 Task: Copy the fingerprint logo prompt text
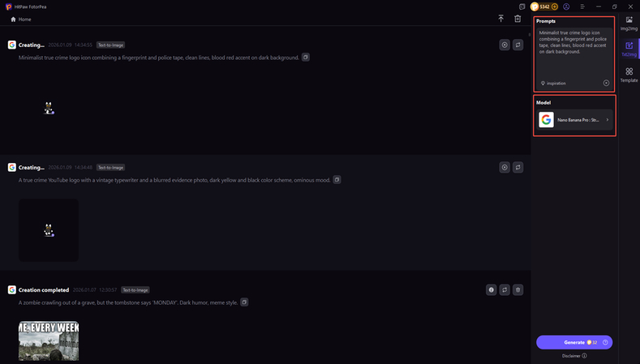[x=306, y=58]
